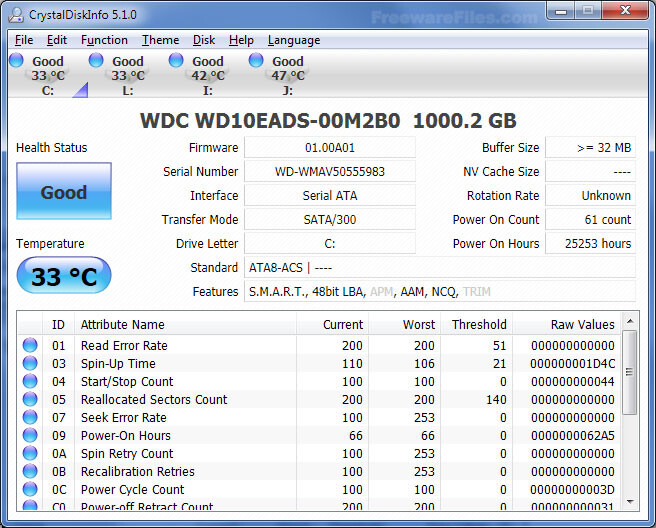Click the attribute list scrollbar thumb
Viewport: 656px width, 528px height.
(630, 372)
